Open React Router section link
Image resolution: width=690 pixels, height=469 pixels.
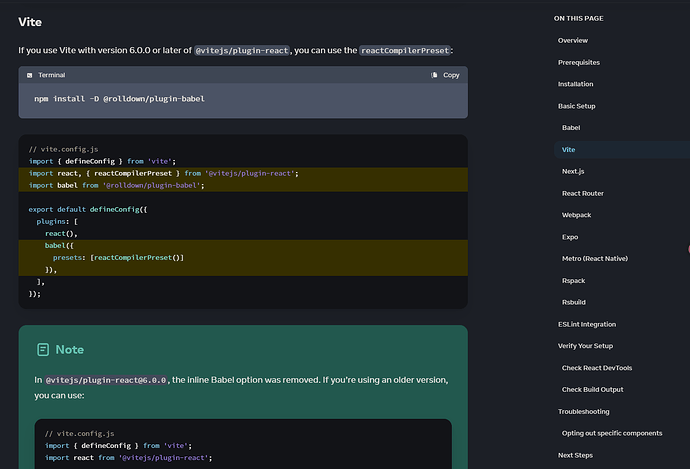pyautogui.click(x=583, y=193)
